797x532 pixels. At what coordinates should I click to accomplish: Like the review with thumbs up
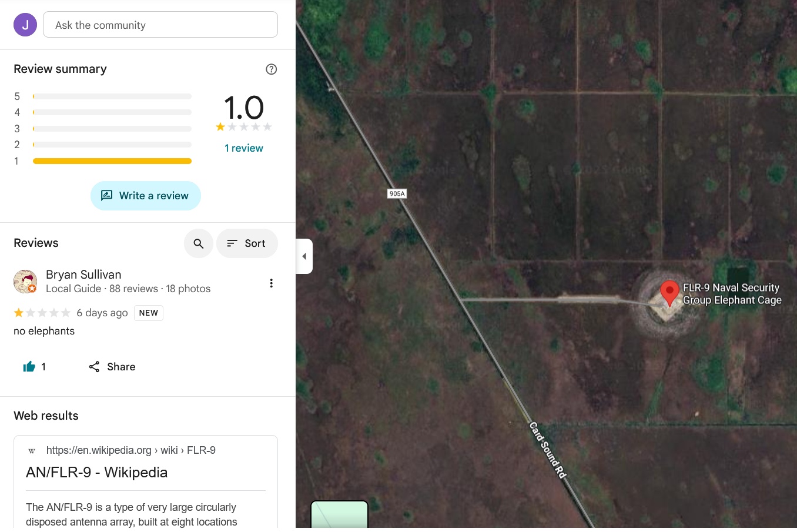point(29,367)
